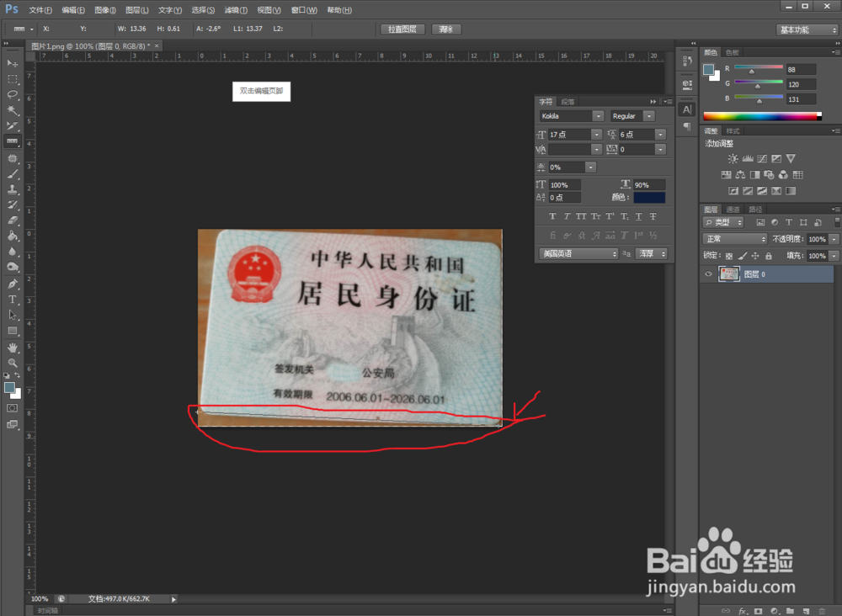The width and height of the screenshot is (842, 616).
Task: Select the Hand tool
Action: 13,348
